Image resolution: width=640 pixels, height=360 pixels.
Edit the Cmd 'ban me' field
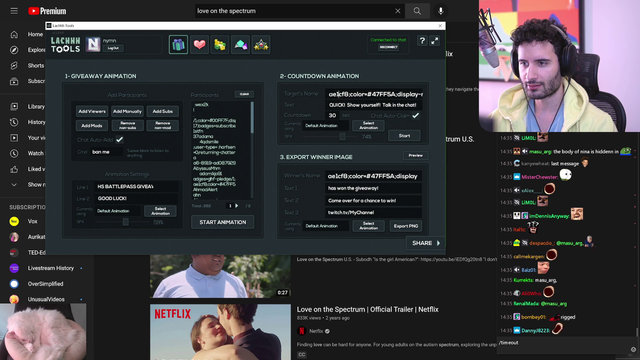click(x=106, y=152)
